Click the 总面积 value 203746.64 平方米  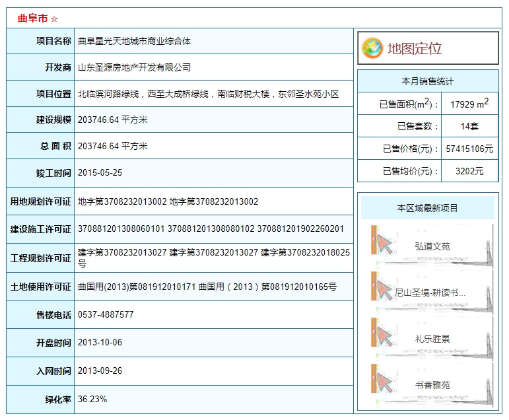tap(113, 146)
